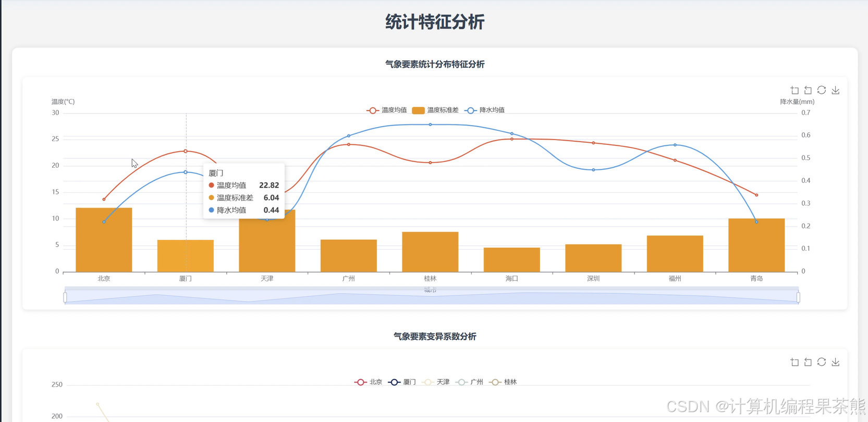Click the 福州 orange bar
Viewport: 868px width, 422px height.
(x=675, y=254)
